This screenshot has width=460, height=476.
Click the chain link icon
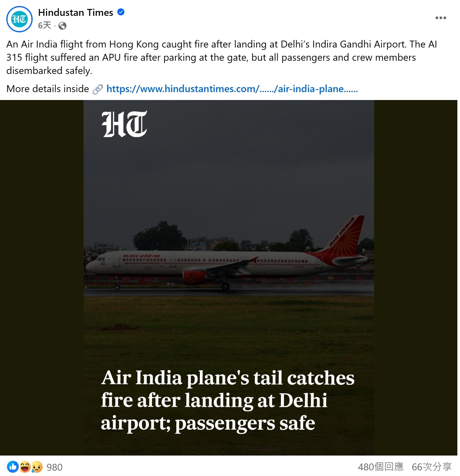coord(97,89)
